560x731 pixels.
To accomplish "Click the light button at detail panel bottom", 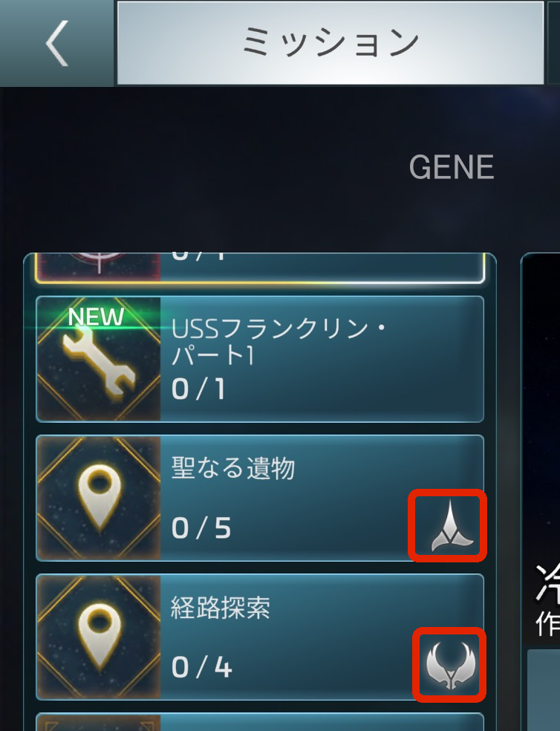I will (543, 690).
